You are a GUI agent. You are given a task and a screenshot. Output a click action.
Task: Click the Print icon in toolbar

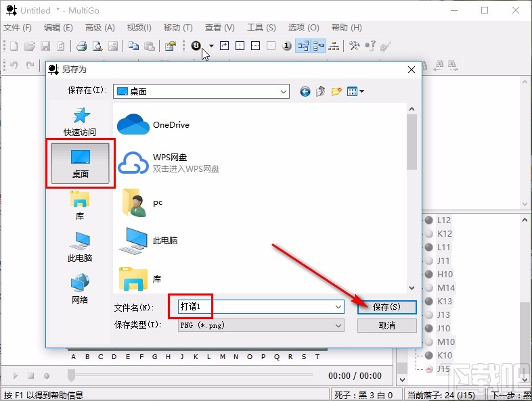click(x=81, y=46)
